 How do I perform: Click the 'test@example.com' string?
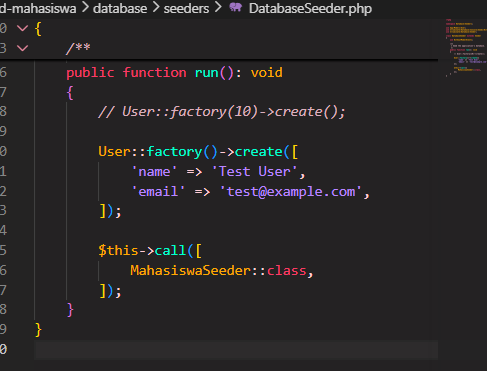pyautogui.click(x=291, y=192)
